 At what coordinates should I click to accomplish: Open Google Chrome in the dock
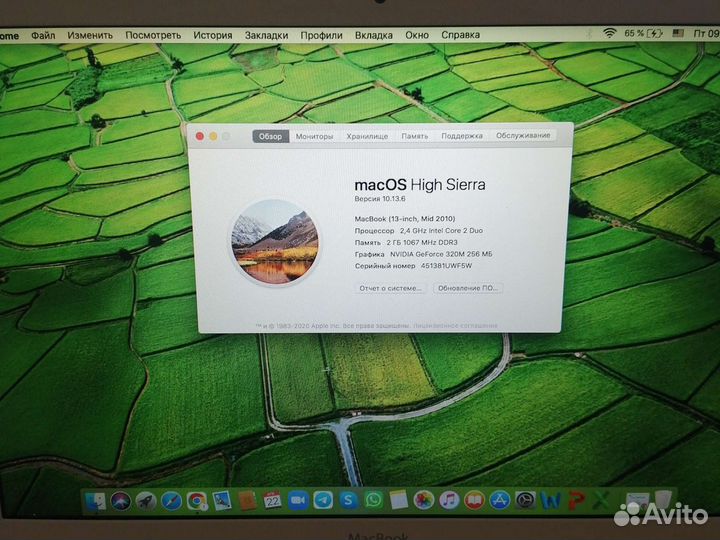point(197,501)
